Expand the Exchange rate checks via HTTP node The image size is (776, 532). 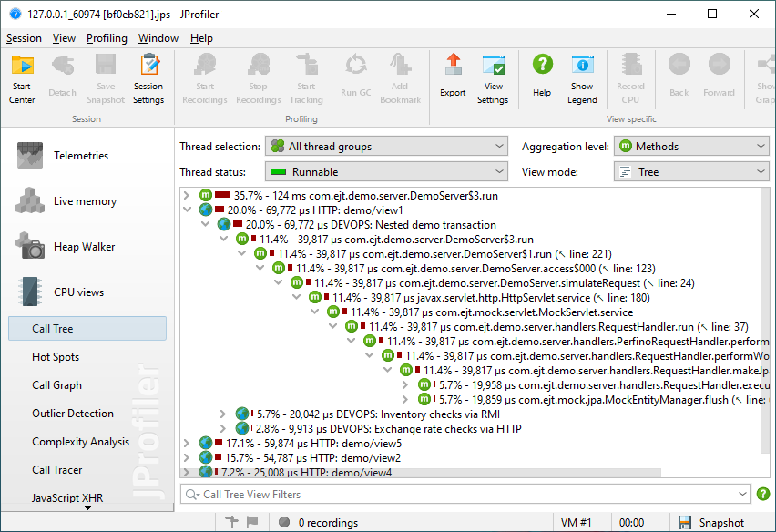pyautogui.click(x=223, y=428)
